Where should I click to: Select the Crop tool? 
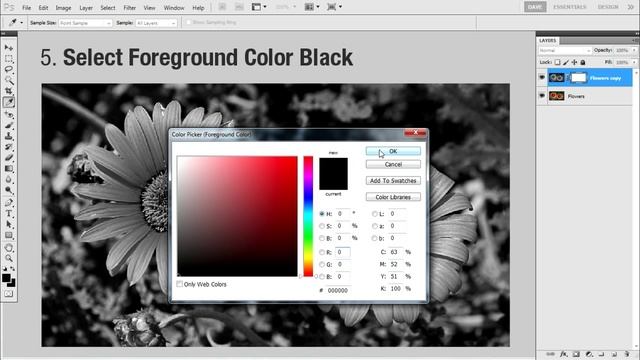click(x=9, y=91)
